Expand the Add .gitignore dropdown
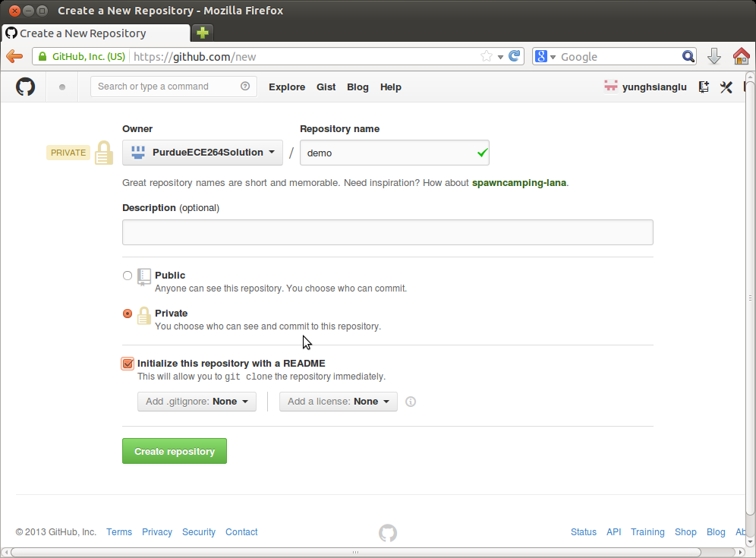 [x=197, y=402]
